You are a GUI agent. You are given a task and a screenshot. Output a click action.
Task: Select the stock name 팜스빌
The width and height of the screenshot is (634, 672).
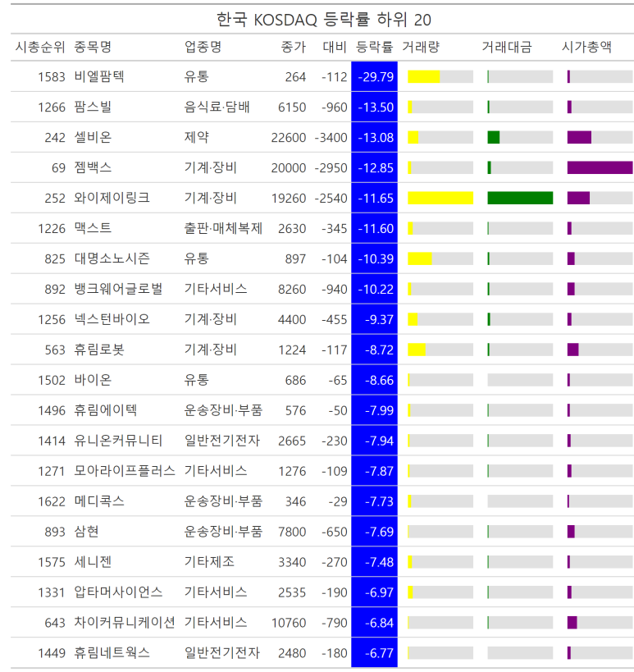pyautogui.click(x=93, y=107)
